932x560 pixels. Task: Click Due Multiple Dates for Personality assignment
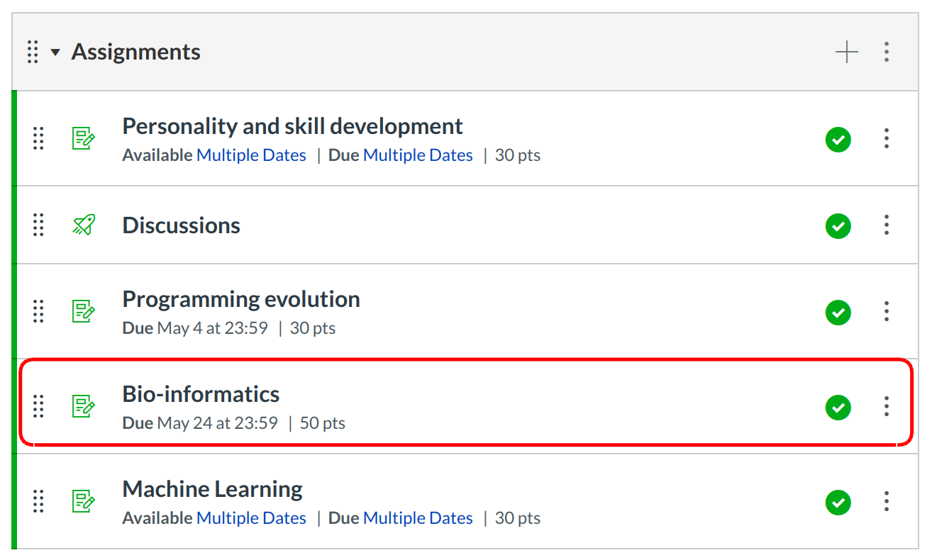pos(417,155)
